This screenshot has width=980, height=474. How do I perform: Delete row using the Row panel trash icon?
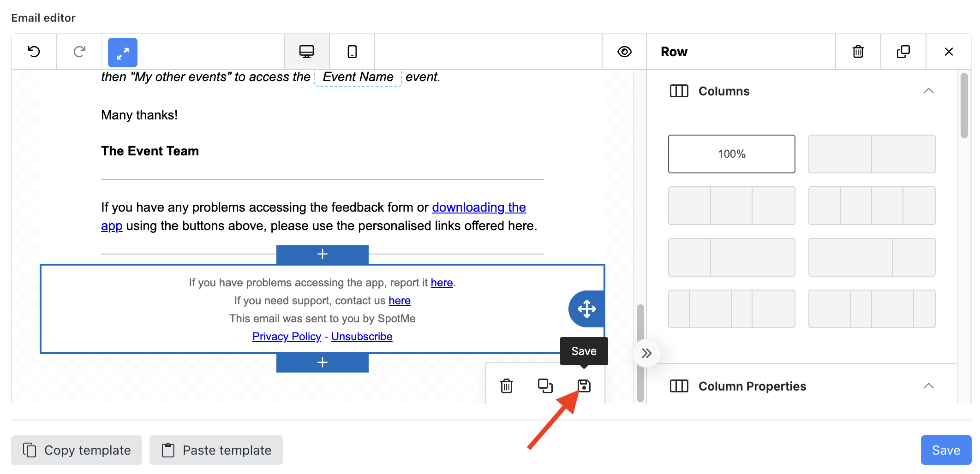point(858,52)
